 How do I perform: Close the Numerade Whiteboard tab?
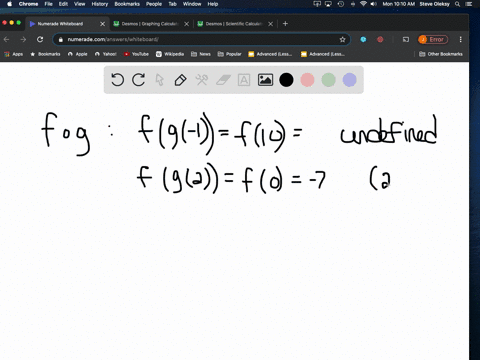tap(102, 24)
